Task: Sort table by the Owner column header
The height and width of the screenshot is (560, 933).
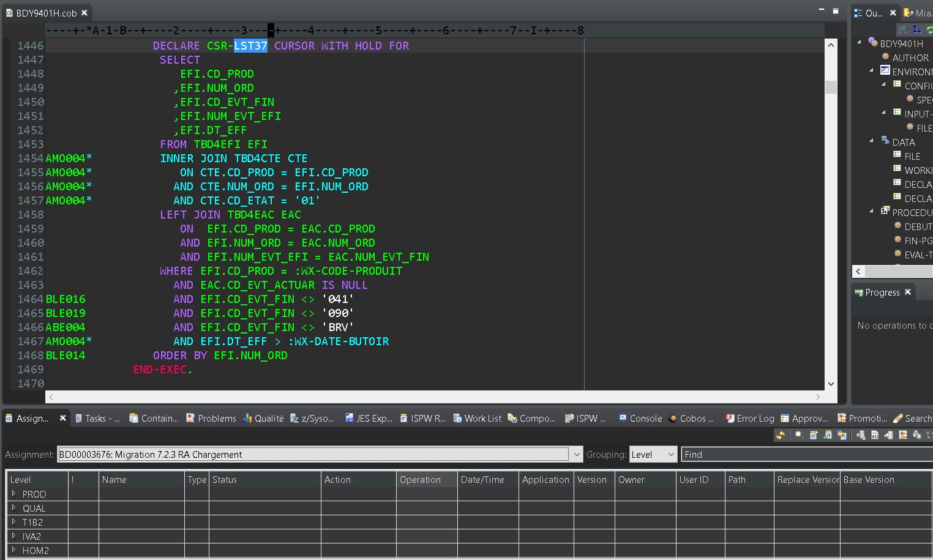Action: coord(645,479)
